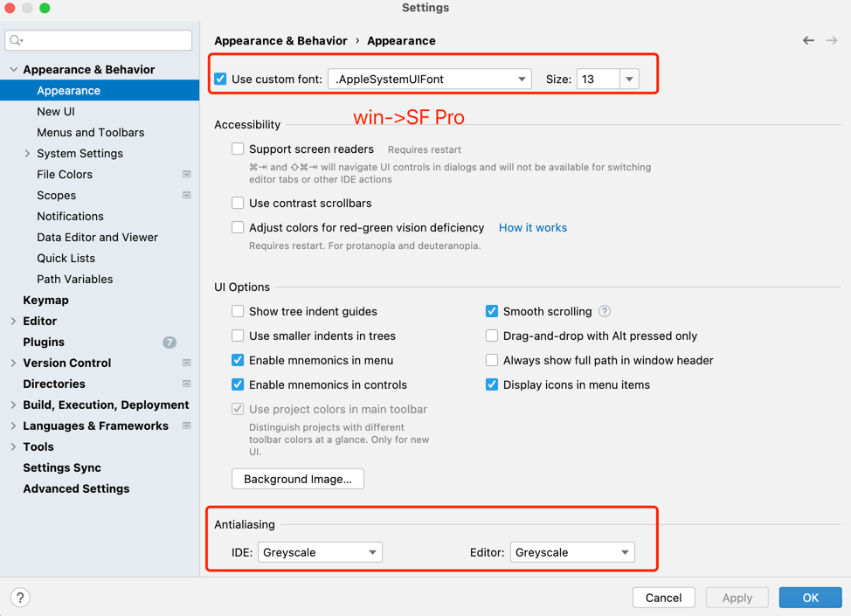851x616 pixels.
Task: Expand System Settings node
Action: [27, 154]
